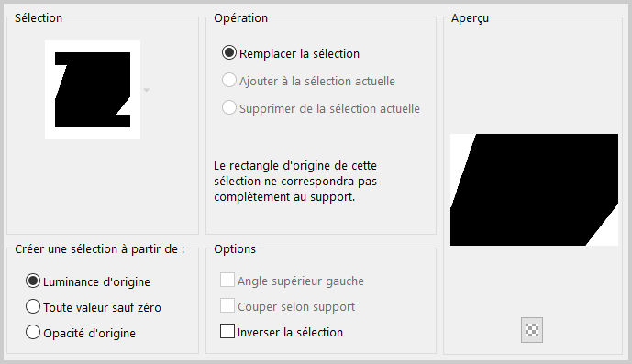Tick the Couper selon support checkbox
Image resolution: width=632 pixels, height=364 pixels.
click(227, 305)
